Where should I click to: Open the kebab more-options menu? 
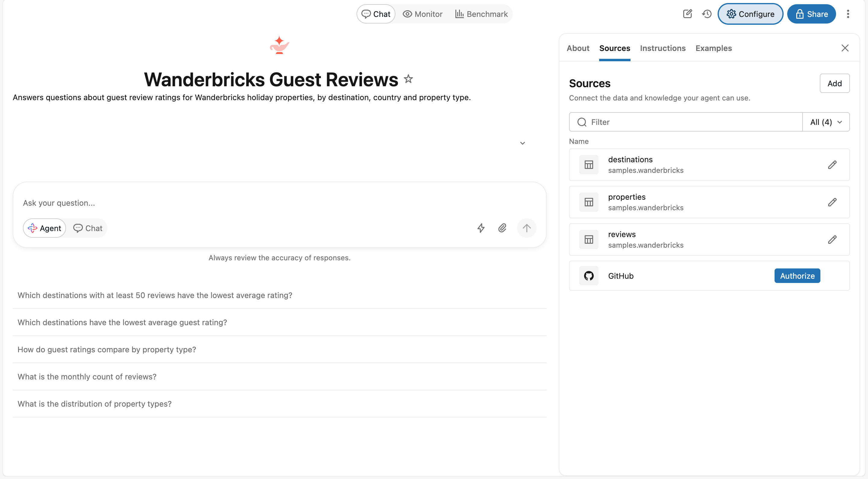848,14
